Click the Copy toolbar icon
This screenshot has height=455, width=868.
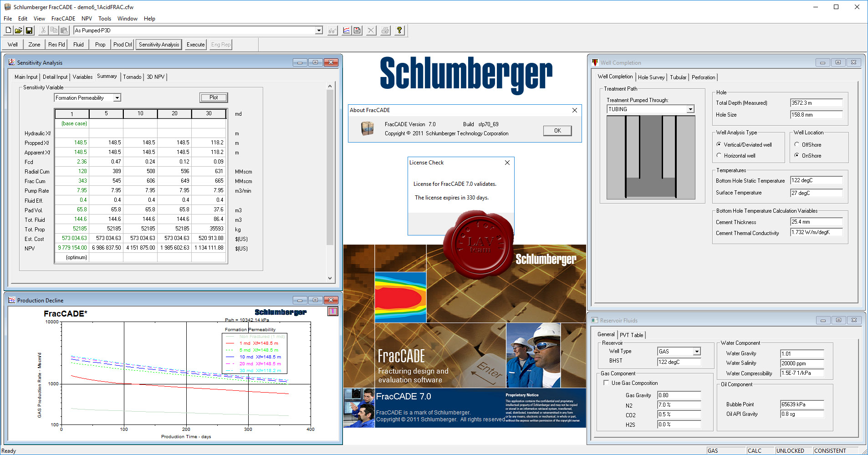54,31
